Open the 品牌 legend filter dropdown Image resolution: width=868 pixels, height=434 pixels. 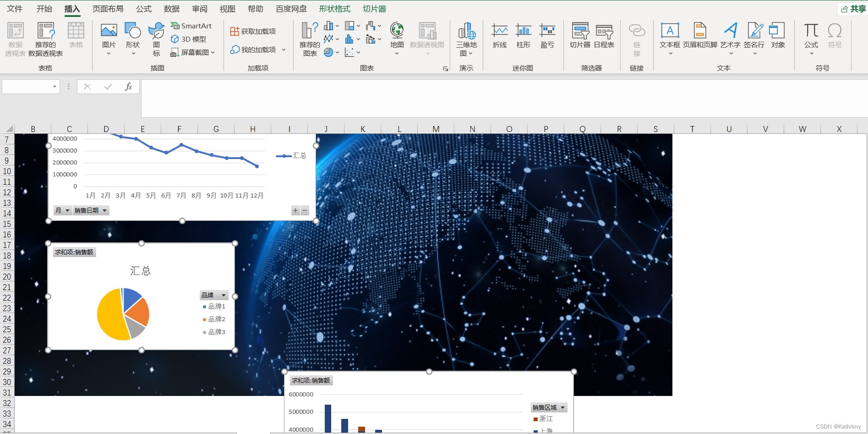[213, 295]
